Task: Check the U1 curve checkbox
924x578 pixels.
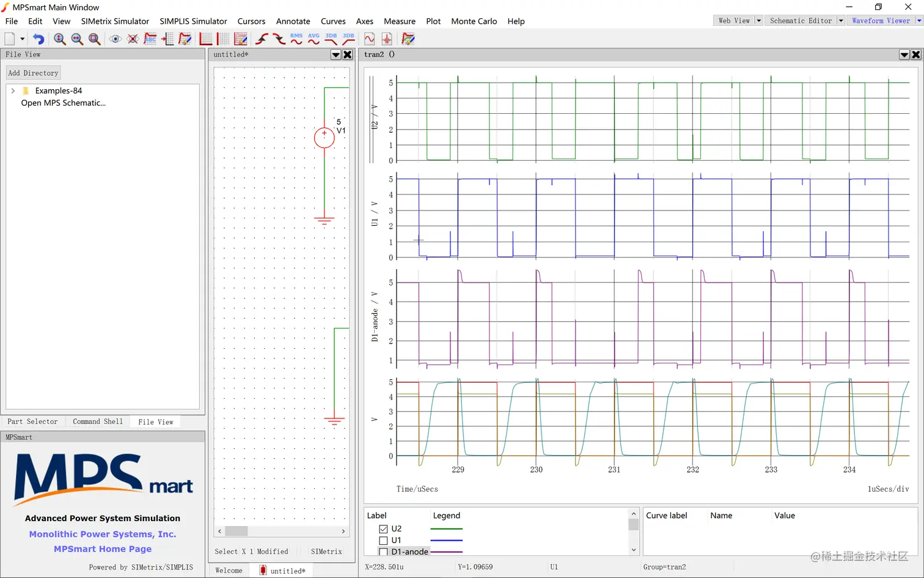Action: click(x=383, y=541)
